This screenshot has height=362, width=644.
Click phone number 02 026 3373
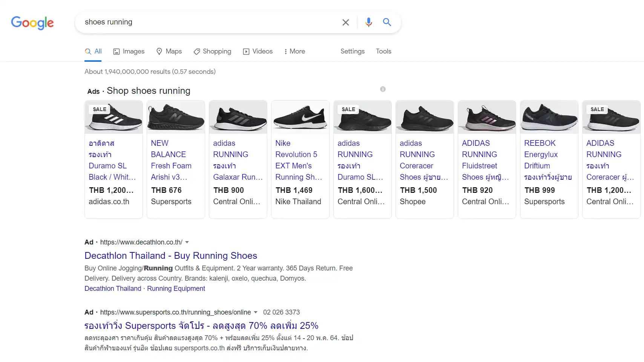[281, 312]
